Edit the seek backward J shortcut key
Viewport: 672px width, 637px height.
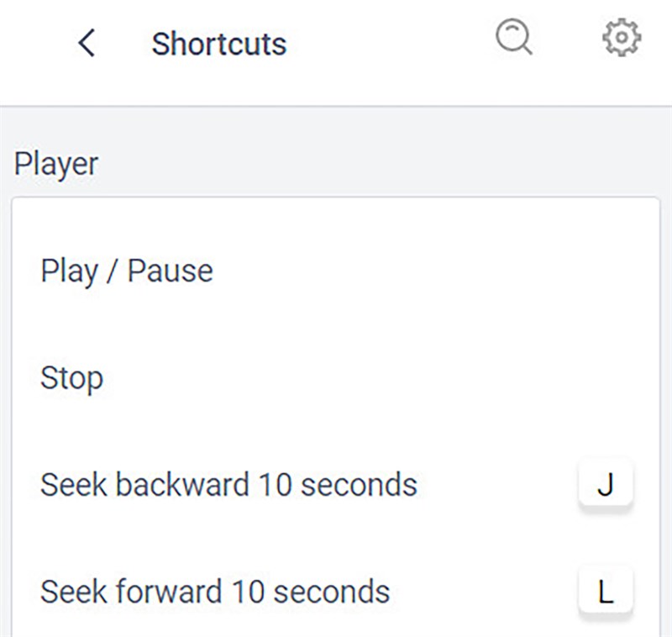tap(605, 486)
